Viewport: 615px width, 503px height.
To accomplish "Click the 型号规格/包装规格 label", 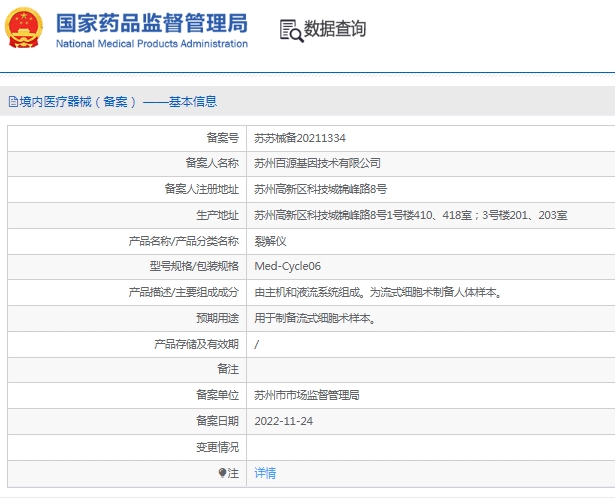I will (194, 266).
